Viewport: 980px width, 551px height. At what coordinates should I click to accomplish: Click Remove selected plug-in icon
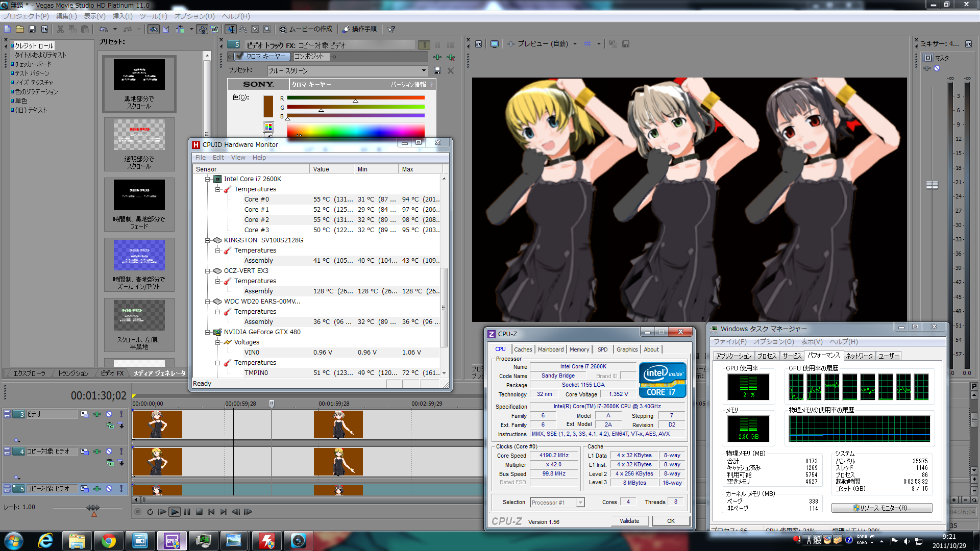tap(451, 57)
